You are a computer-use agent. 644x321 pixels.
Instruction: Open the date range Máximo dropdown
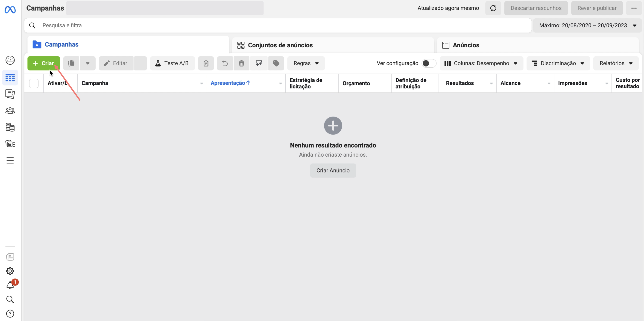click(587, 26)
